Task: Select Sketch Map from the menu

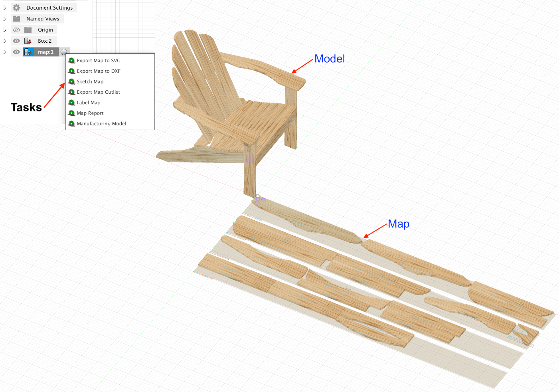Action: [90, 81]
